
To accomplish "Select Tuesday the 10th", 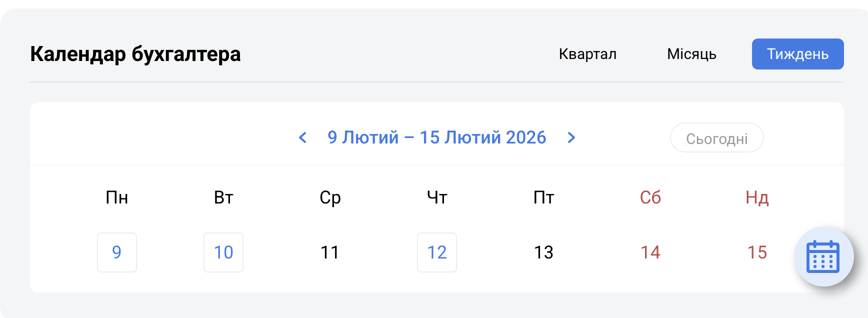I will point(223,252).
